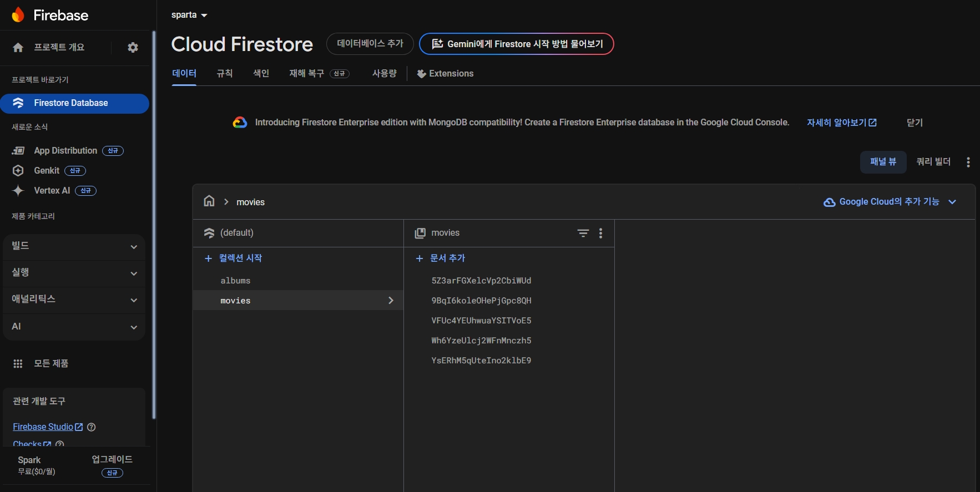Screen dimensions: 980x492
Task: Open the Extensions tab
Action: (445, 74)
